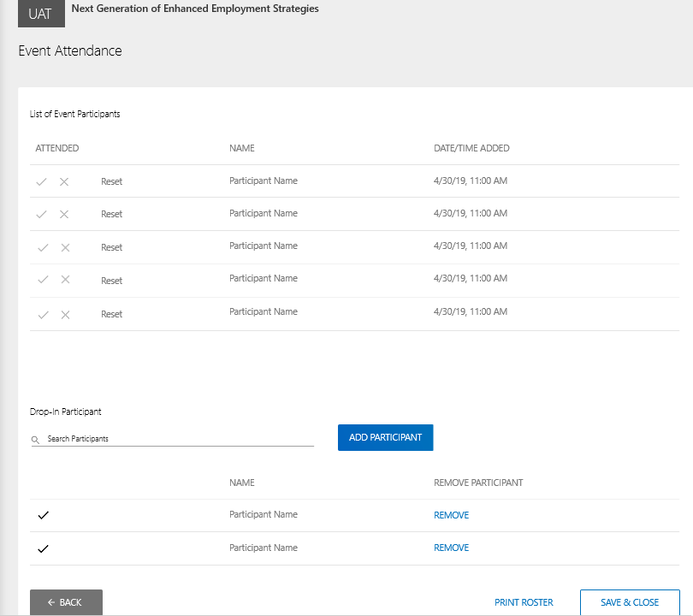This screenshot has height=616, width=693.
Task: Mark first participant as attended with checkmark
Action: 41,181
